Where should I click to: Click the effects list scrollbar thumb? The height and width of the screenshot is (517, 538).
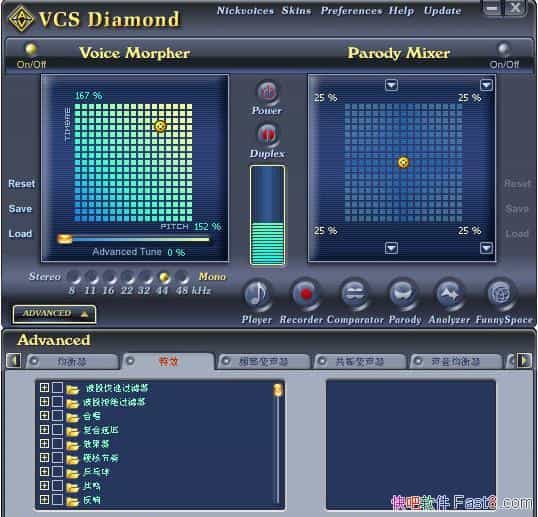coord(278,390)
